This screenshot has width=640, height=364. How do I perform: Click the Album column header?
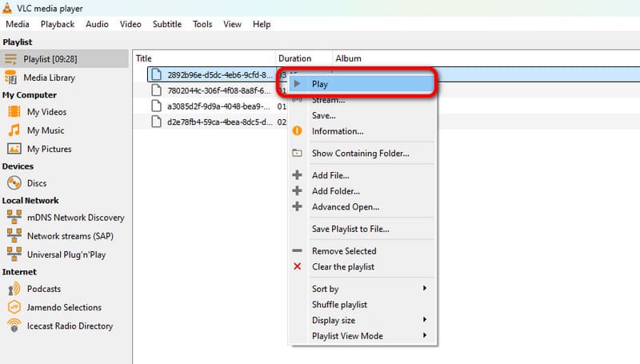pos(349,58)
